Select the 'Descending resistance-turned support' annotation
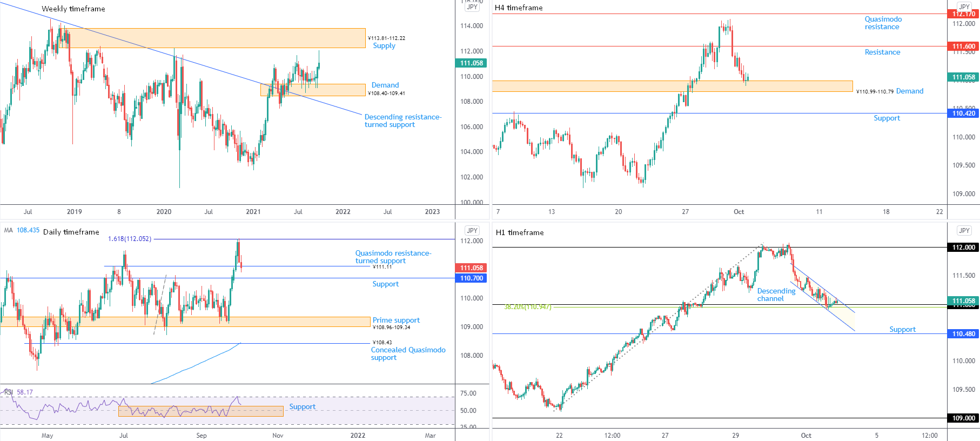 pyautogui.click(x=403, y=121)
